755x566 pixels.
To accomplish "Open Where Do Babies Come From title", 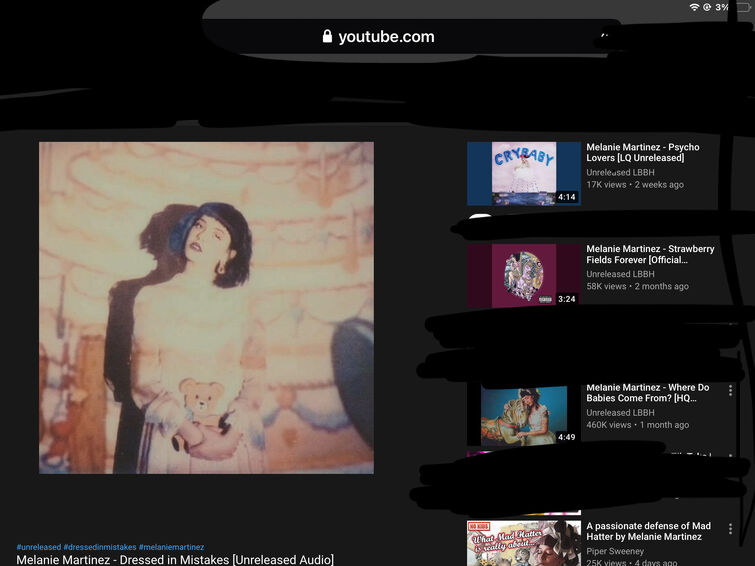I will [648, 393].
